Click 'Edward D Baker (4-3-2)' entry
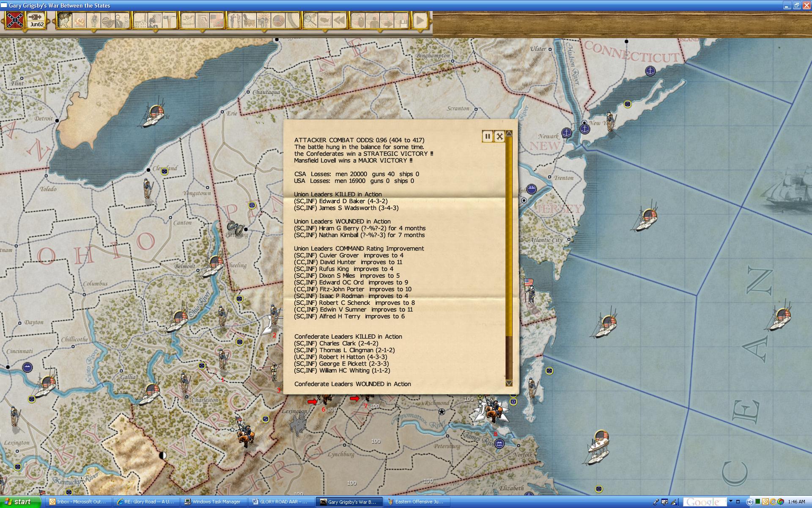Viewport: 812px width, 508px height. [x=341, y=201]
